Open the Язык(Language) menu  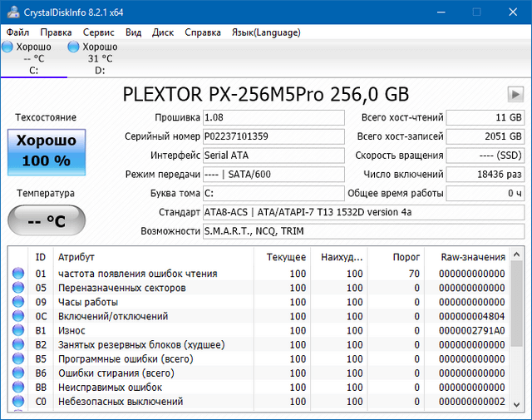(266, 32)
